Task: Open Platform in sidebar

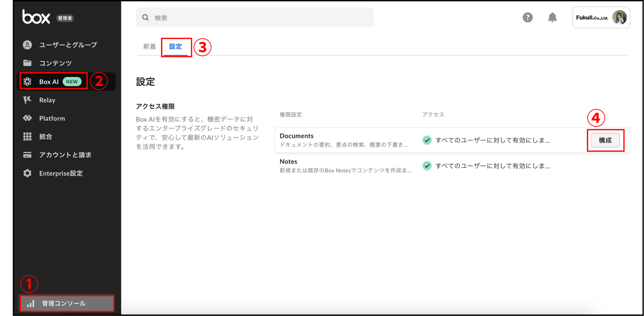Action: pos(52,118)
